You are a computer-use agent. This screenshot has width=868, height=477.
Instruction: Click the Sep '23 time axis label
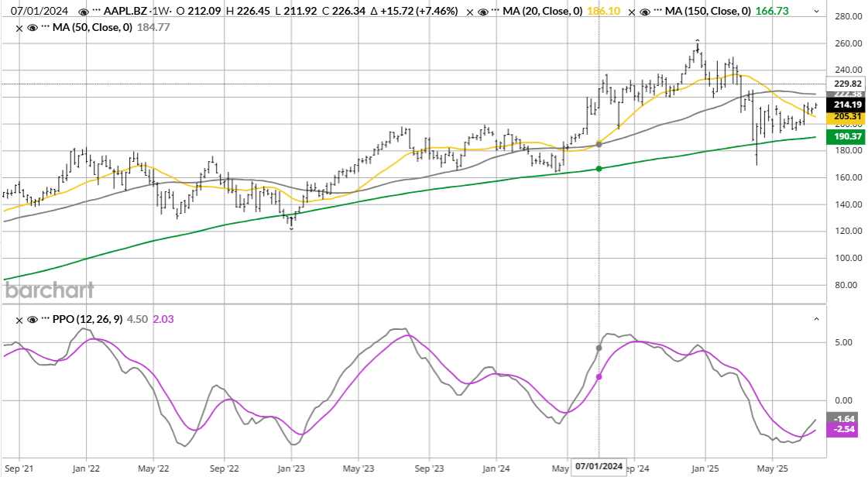click(429, 468)
